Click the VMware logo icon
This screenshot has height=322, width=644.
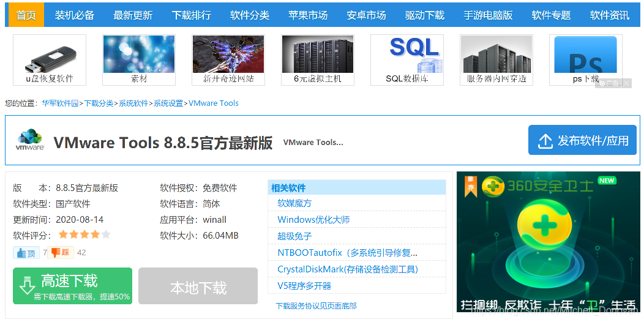point(30,140)
